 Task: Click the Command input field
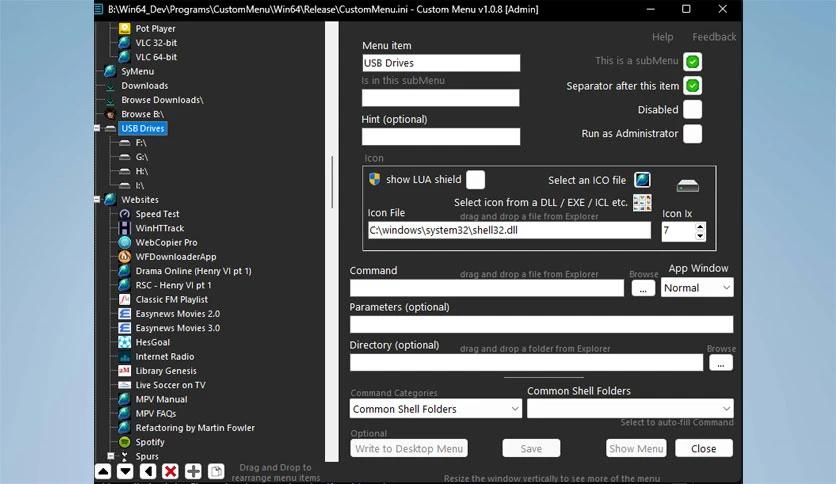click(x=487, y=288)
